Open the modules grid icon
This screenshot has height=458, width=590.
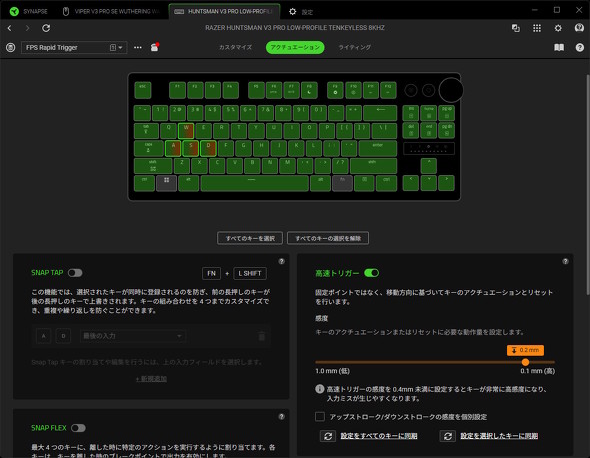537,28
